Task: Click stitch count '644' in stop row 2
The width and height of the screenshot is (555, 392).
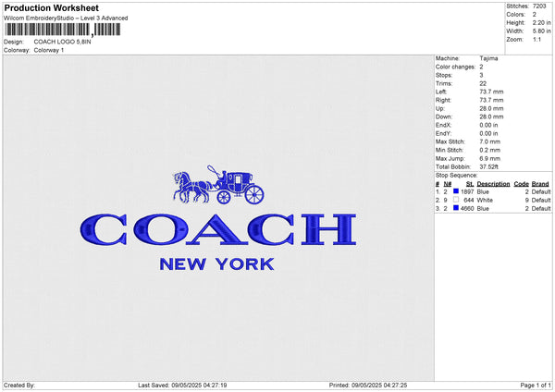Action: (x=469, y=201)
